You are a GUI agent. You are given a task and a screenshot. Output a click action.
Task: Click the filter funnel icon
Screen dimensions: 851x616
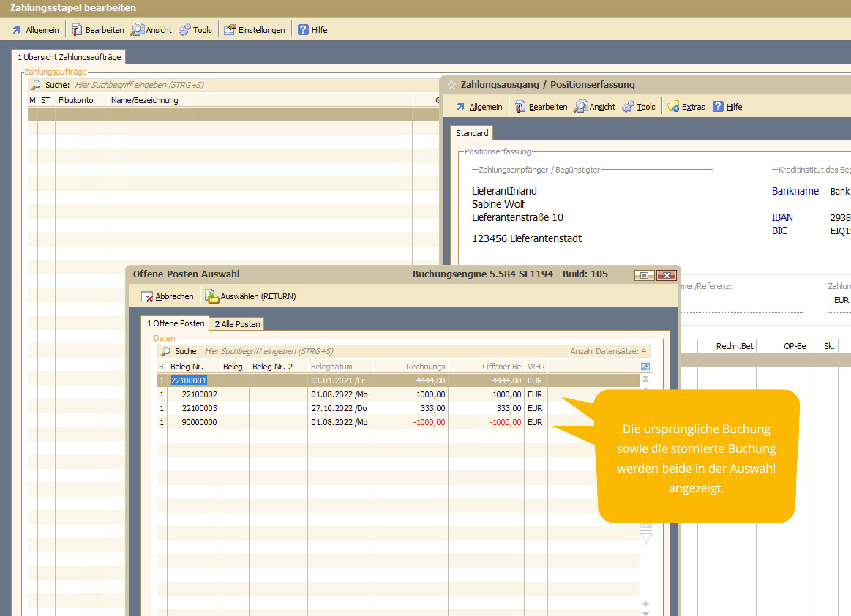(x=646, y=539)
